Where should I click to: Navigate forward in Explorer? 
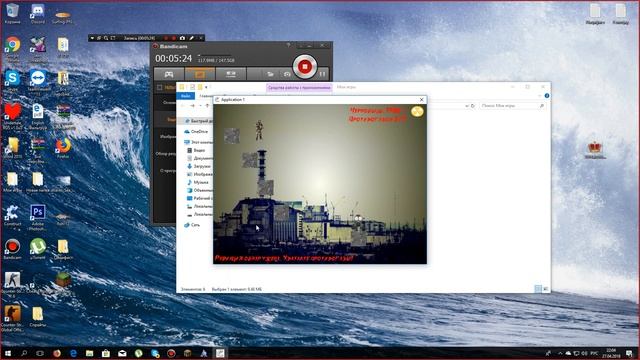pos(192,106)
